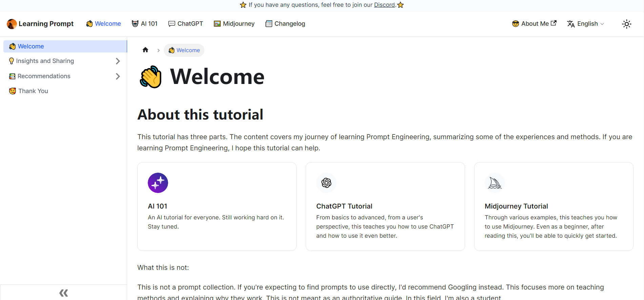Open the Discord link in banner
The height and width of the screenshot is (300, 644).
[x=384, y=5]
